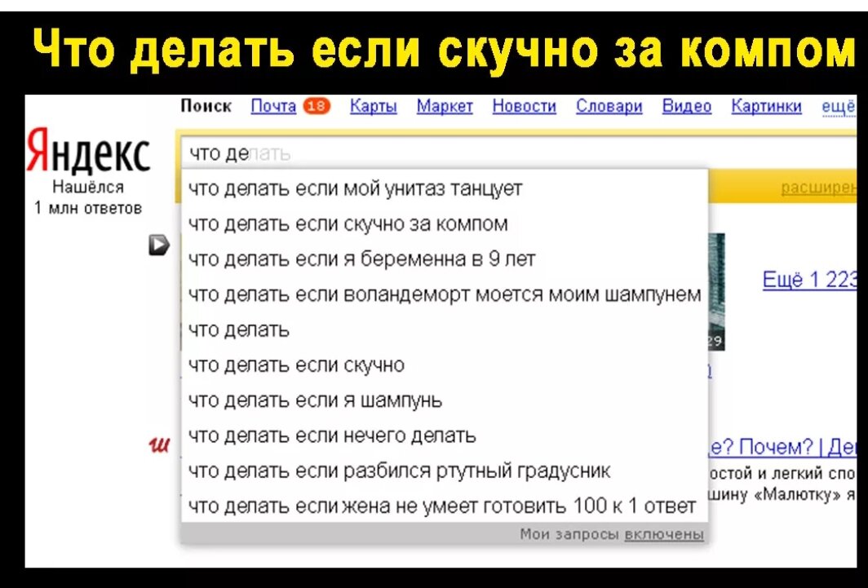Click the red ш site favicon

[x=159, y=444]
